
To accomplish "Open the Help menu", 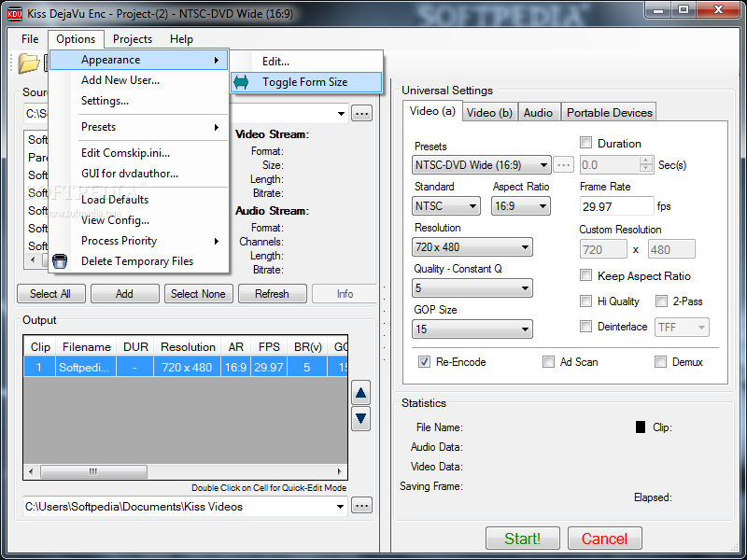I will tap(181, 39).
